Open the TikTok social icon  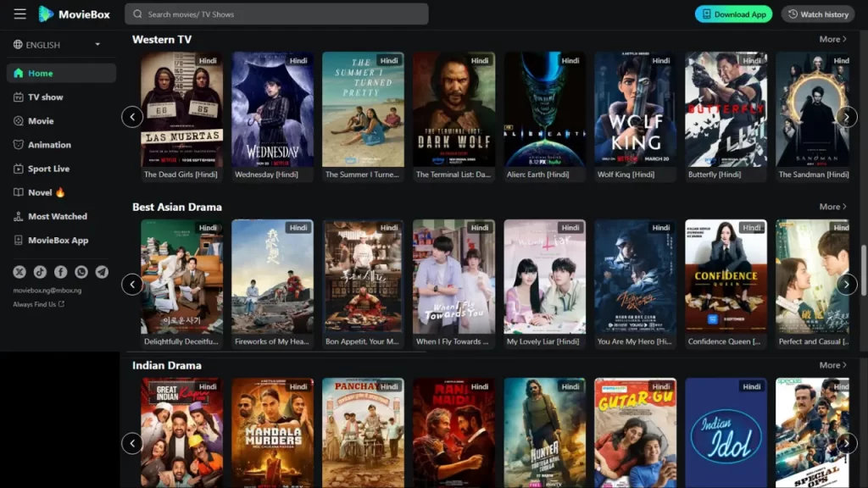pyautogui.click(x=40, y=272)
